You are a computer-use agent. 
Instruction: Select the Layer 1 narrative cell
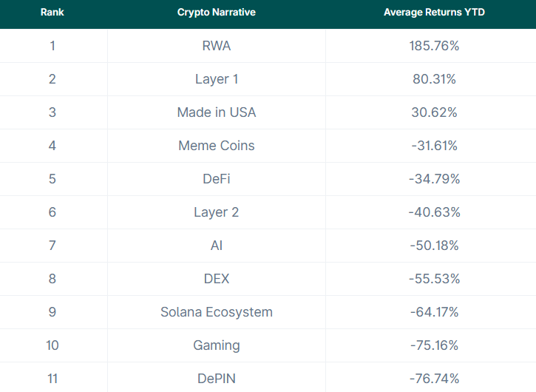(217, 79)
